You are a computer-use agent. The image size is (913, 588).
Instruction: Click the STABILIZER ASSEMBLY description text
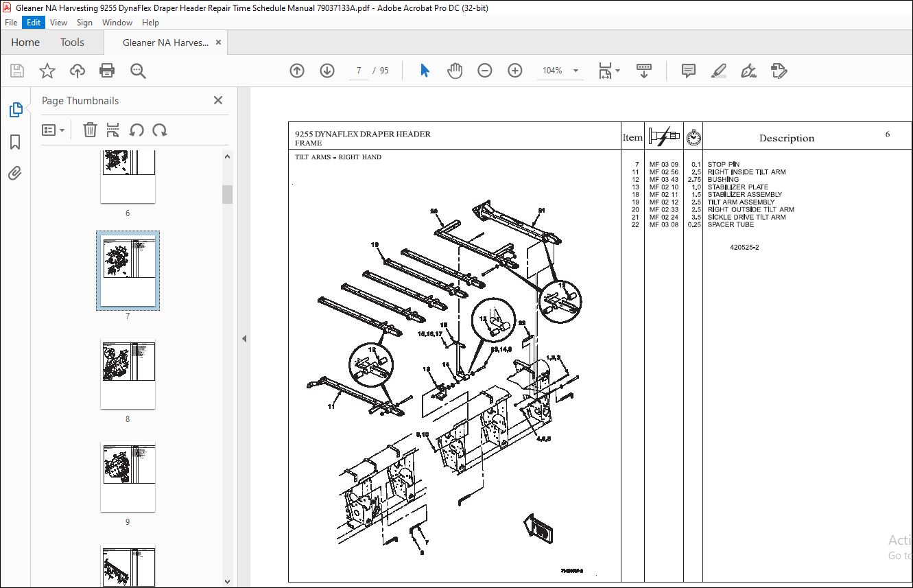(x=744, y=195)
